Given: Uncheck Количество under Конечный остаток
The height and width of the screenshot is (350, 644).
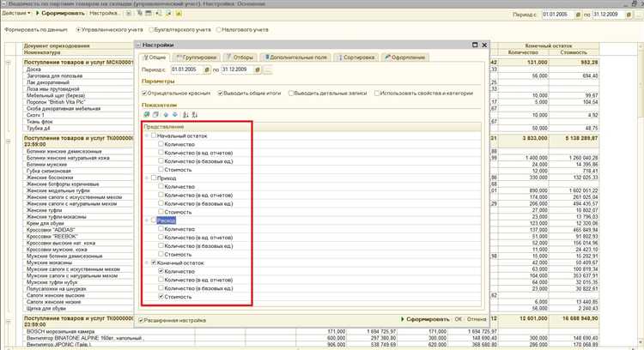Looking at the screenshot, I should coord(161,271).
